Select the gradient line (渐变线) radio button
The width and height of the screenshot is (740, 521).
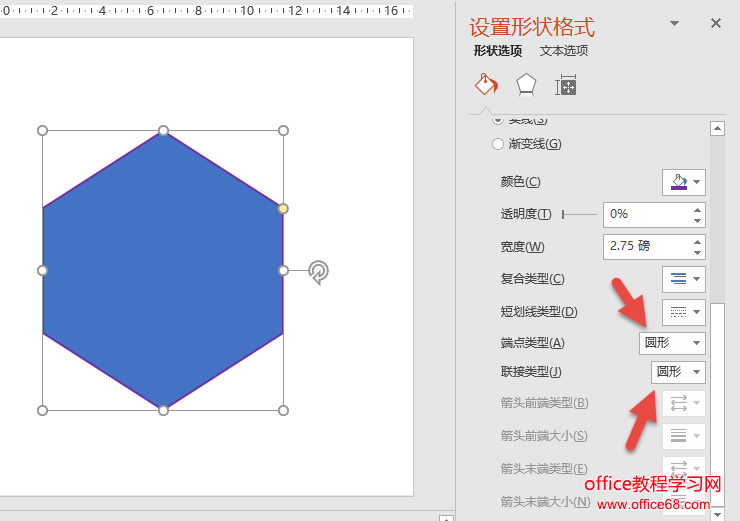coord(498,144)
